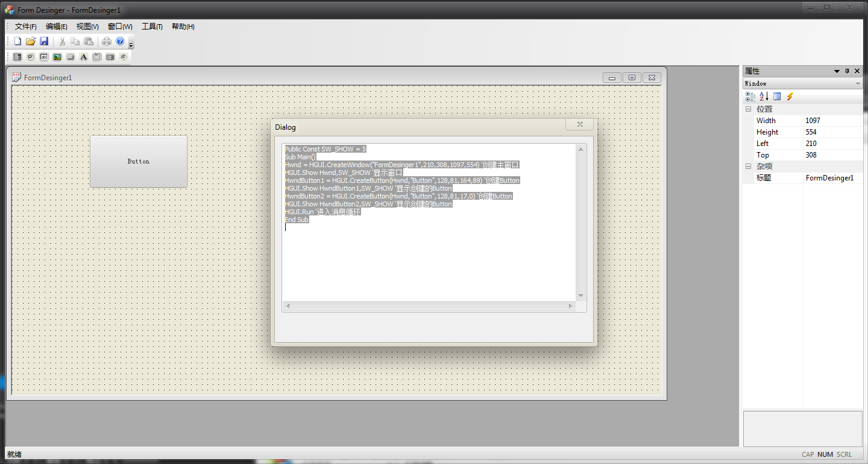Select the list control tool in the toolbox
868x464 pixels.
tap(17, 57)
